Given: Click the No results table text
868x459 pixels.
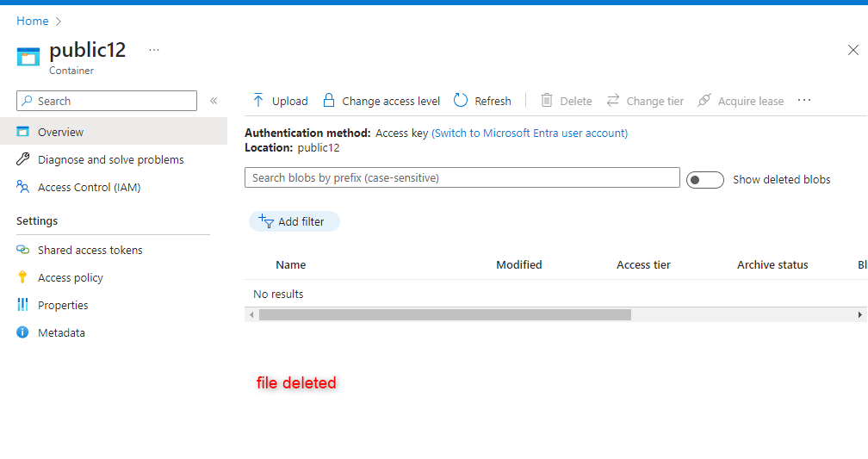Looking at the screenshot, I should (278, 294).
